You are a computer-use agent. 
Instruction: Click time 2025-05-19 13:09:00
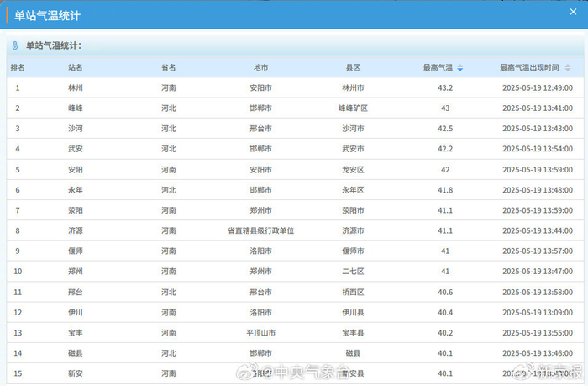point(538,312)
